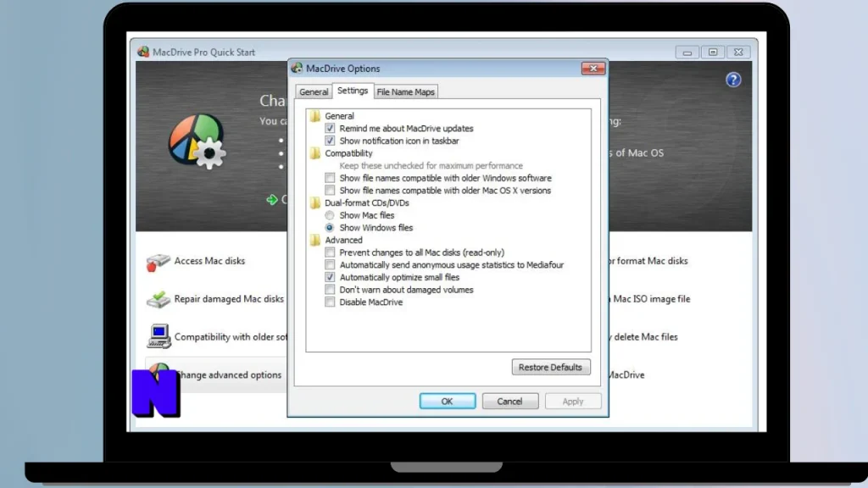Click 'Keep these unchecked for maximum performance' text
868x488 pixels.
coord(431,166)
